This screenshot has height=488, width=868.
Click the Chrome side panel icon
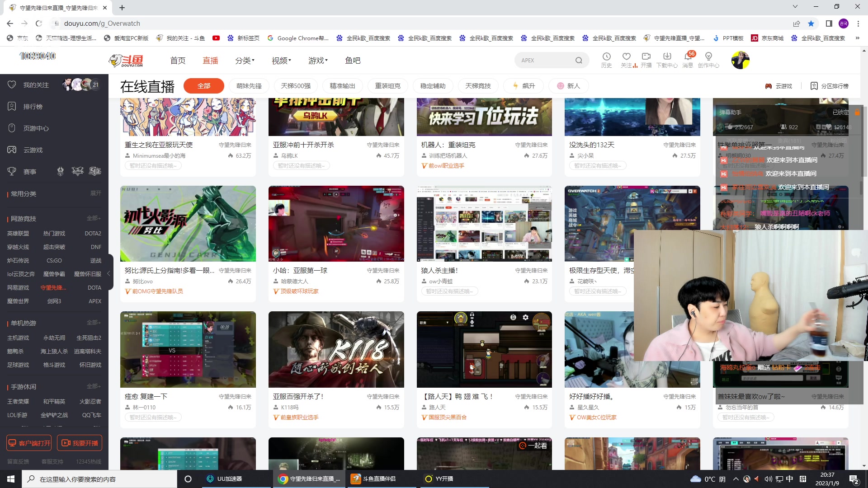[829, 23]
